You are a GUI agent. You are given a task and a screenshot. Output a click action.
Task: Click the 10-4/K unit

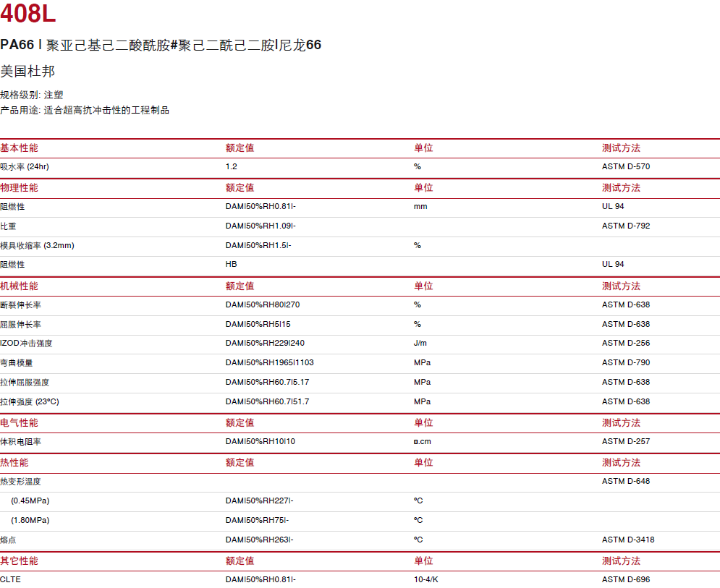tap(425, 580)
